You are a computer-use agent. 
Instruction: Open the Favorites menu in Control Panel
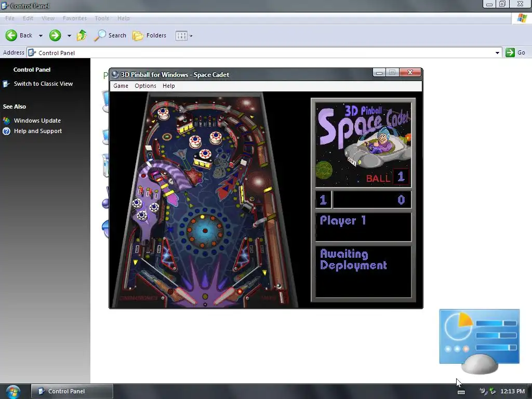75,18
